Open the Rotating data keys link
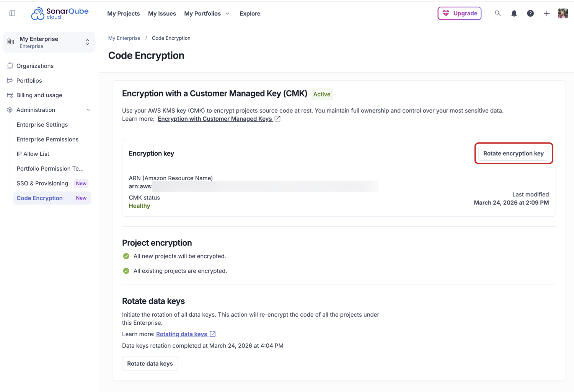Screen dimensions: 574x392 [x=182, y=334]
